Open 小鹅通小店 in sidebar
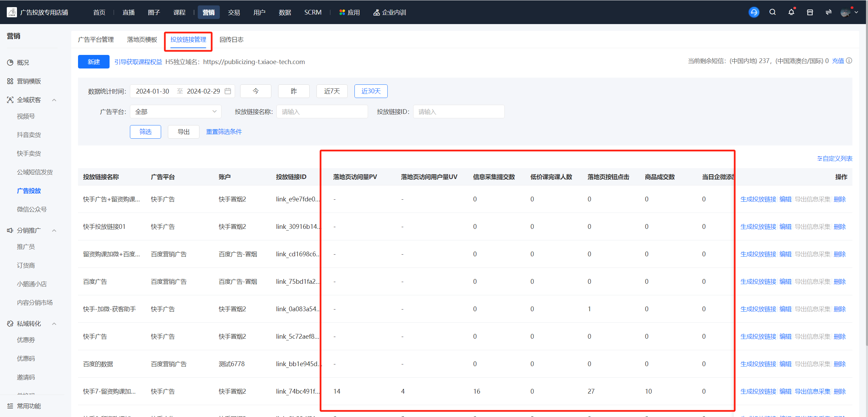Image resolution: width=868 pixels, height=417 pixels. coord(32,284)
